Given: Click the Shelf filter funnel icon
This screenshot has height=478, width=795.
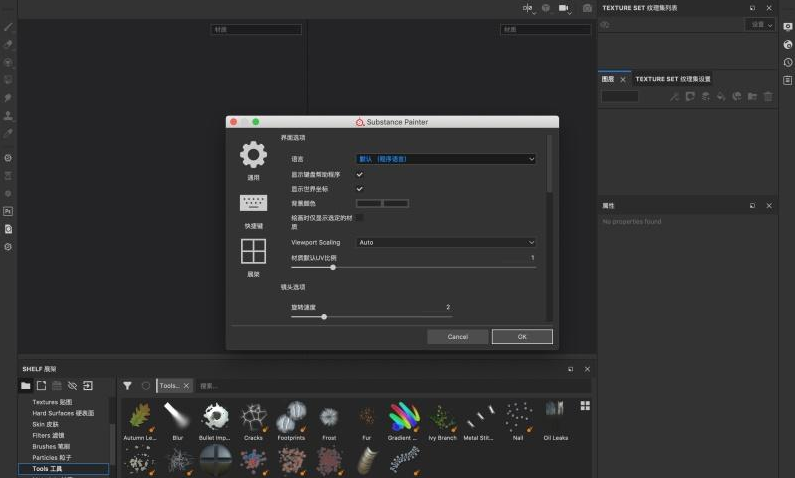Looking at the screenshot, I should pos(127,386).
